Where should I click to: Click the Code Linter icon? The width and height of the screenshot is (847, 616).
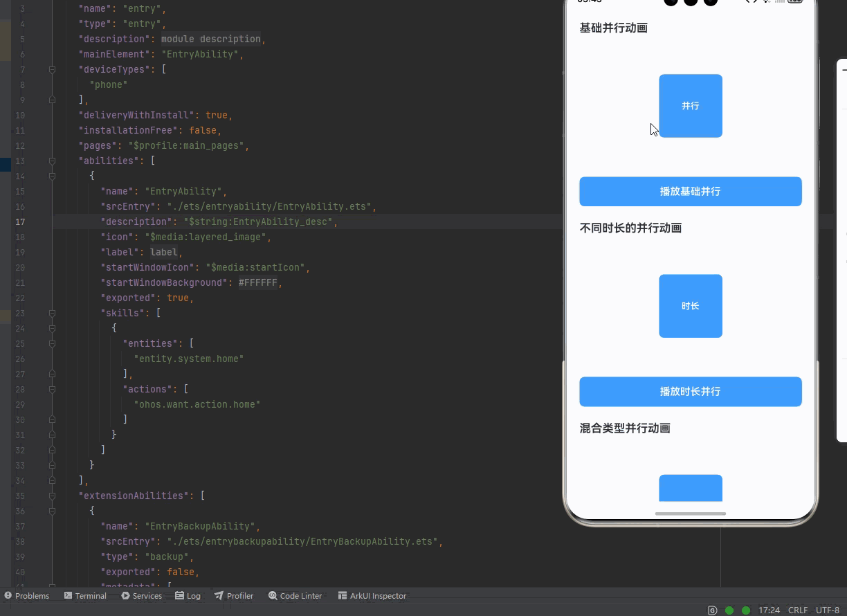tap(273, 595)
